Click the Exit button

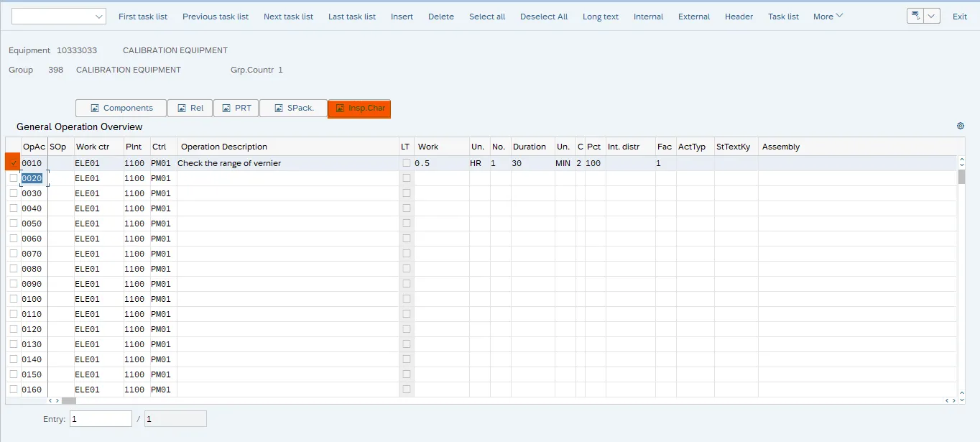[x=960, y=17]
